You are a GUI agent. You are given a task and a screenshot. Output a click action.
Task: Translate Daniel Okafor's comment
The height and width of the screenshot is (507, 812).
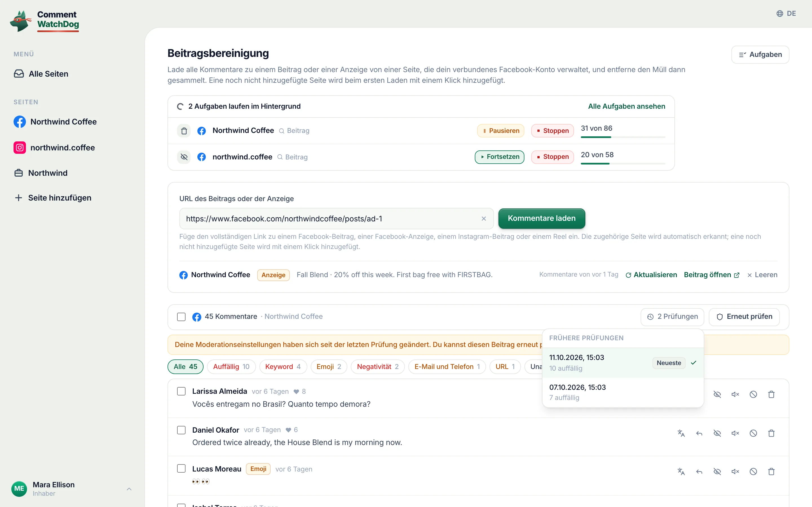pos(681,433)
